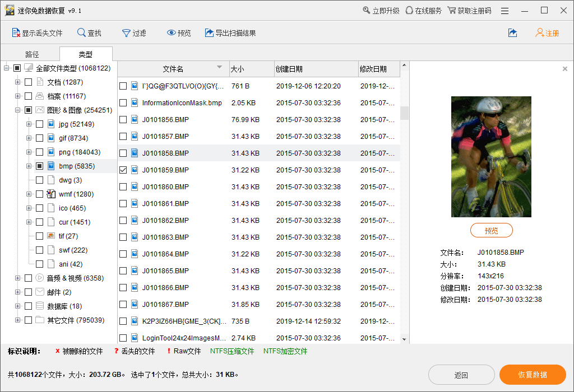This screenshot has height=392, width=574.
Task: Check the png (184043) tree checkbox
Action: (40, 152)
